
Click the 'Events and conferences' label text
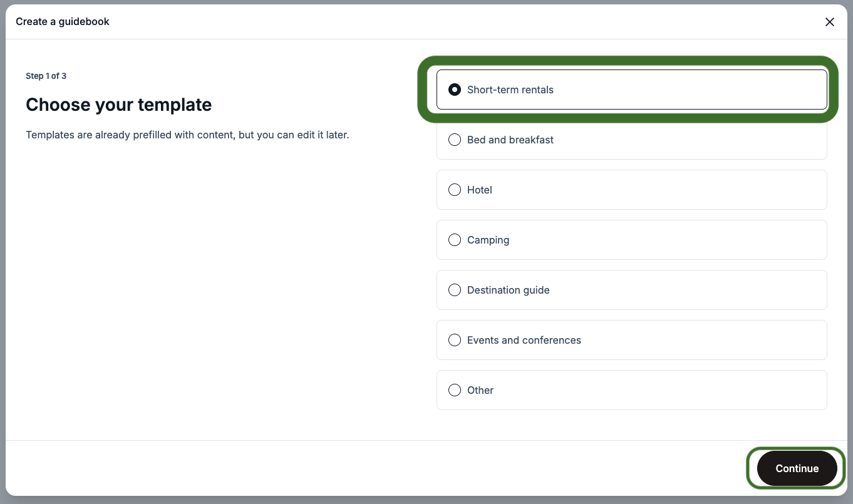click(524, 340)
